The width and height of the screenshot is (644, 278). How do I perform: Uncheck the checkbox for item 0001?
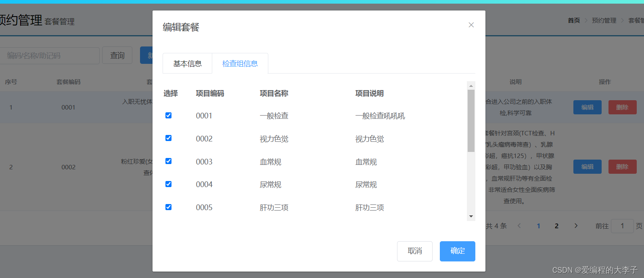(x=169, y=116)
